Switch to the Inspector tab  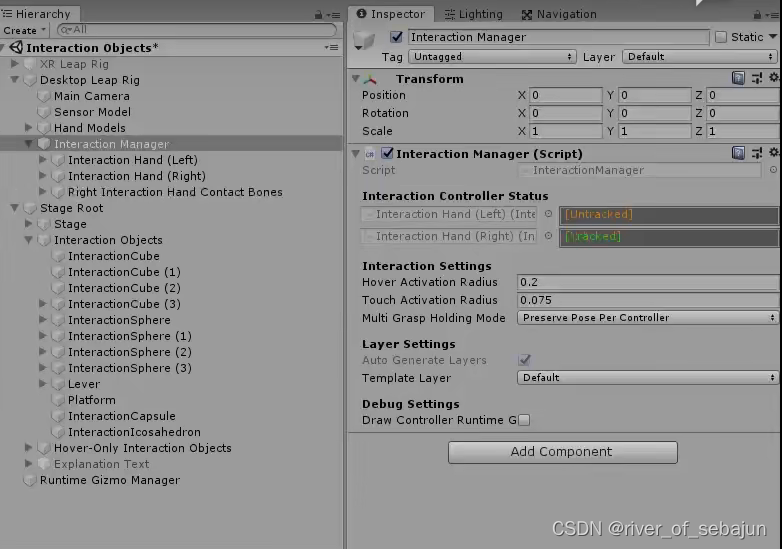coord(391,14)
